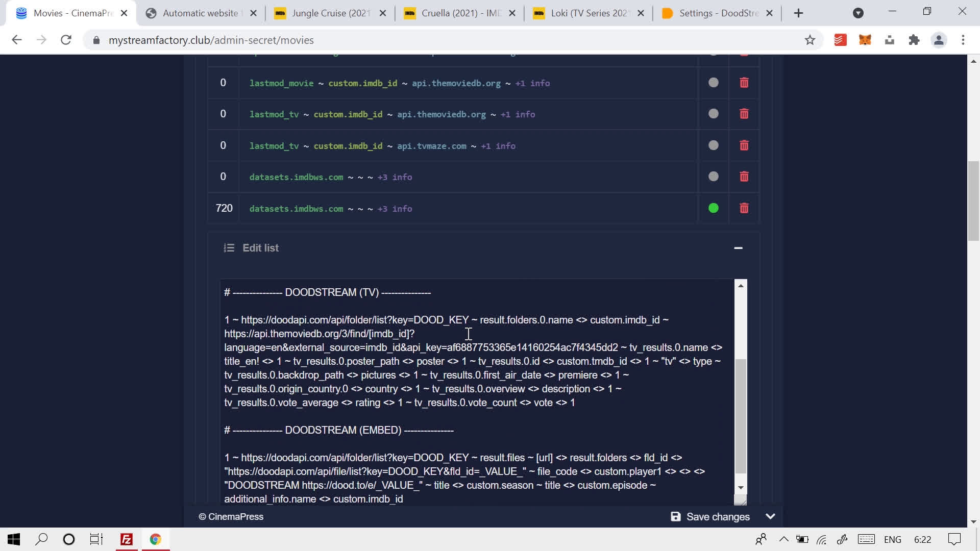Open the Todoist extension
The height and width of the screenshot is (551, 980).
[x=840, y=40]
